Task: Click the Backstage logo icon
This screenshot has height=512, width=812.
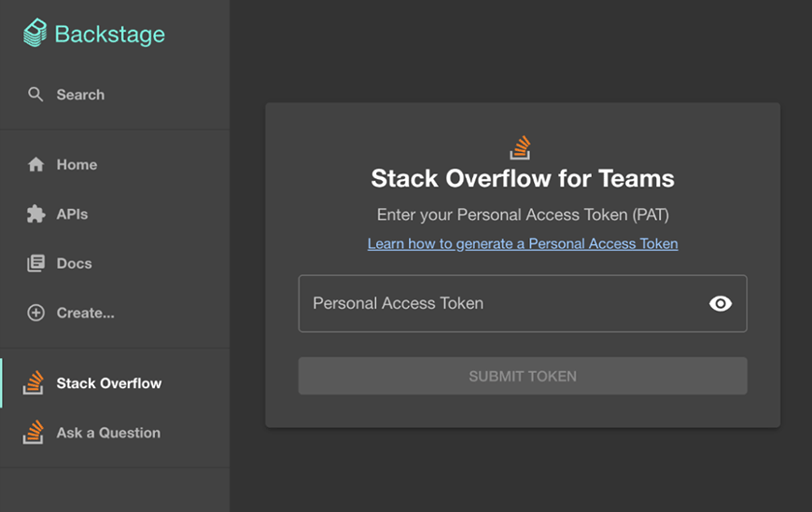Action: [35, 34]
